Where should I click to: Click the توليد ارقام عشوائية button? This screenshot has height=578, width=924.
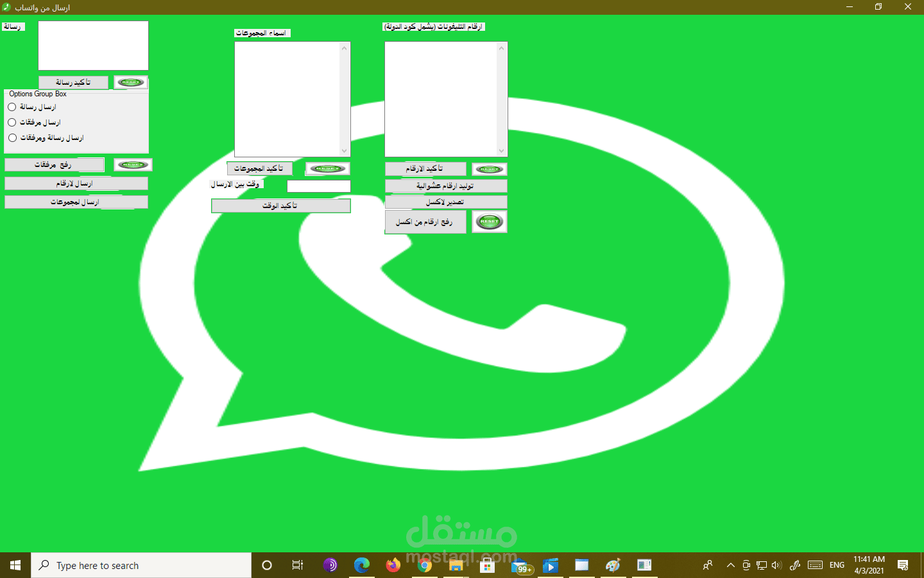[x=446, y=186]
